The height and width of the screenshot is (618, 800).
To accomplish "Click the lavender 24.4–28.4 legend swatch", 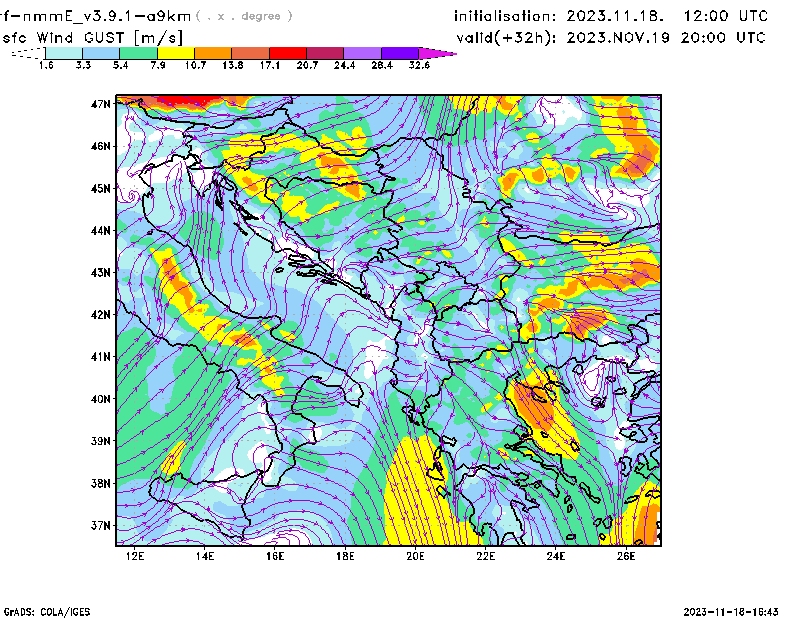I will [363, 53].
